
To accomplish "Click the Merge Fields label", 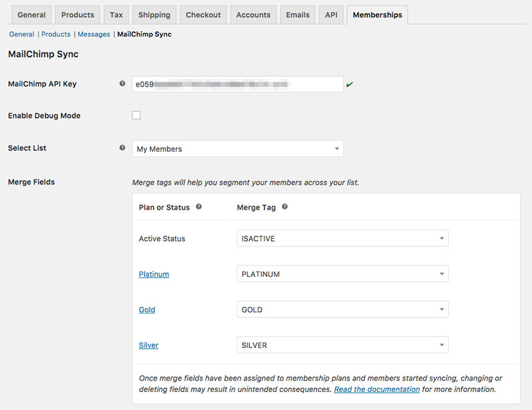I will [x=31, y=182].
